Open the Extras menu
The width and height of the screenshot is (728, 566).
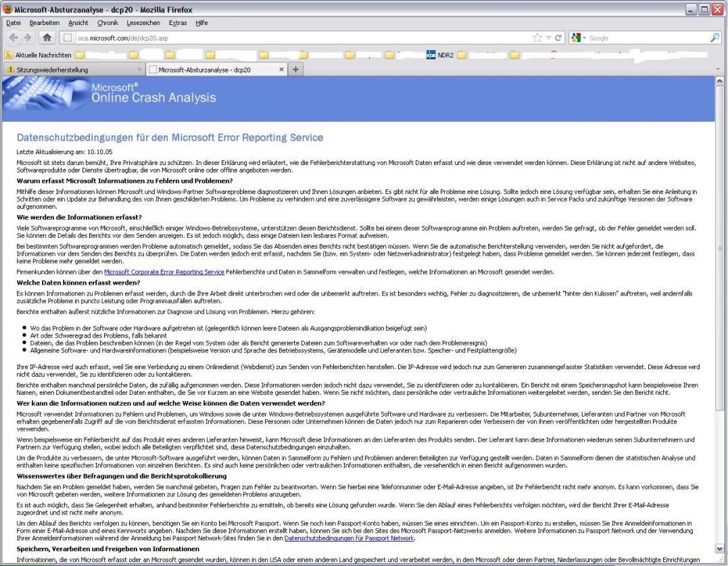point(177,23)
